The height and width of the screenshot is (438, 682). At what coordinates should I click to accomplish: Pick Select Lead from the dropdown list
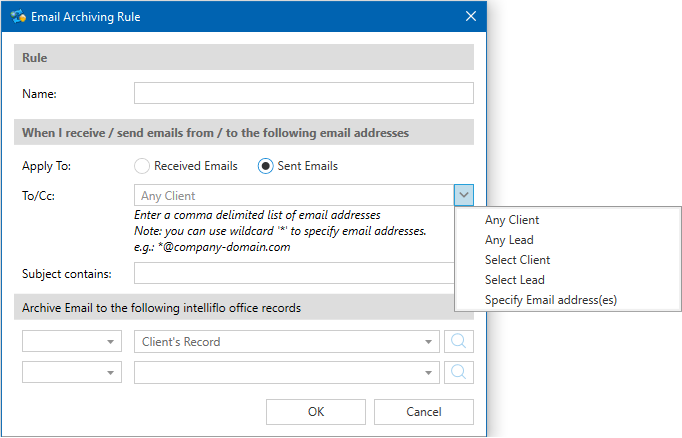(514, 280)
